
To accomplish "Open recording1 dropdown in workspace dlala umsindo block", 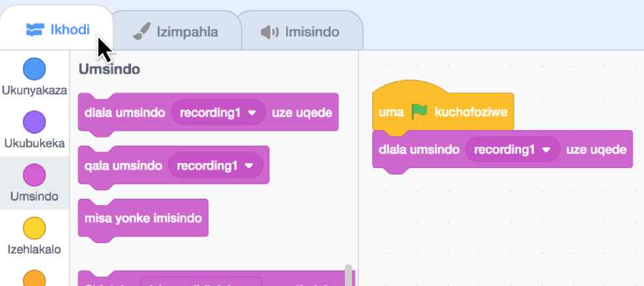I will tap(512, 149).
